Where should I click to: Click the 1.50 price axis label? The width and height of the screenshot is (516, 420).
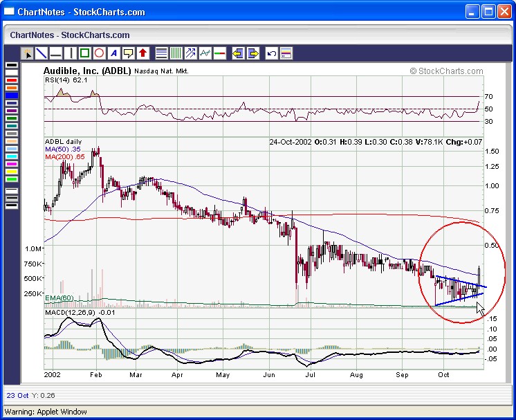(x=492, y=151)
